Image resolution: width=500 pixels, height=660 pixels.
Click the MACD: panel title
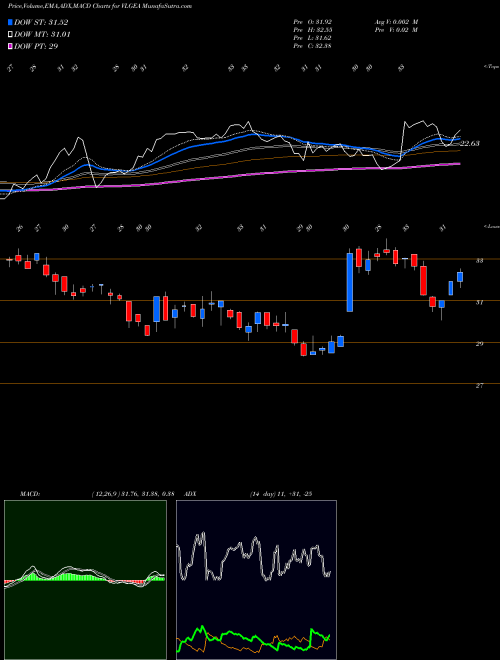[x=30, y=494]
